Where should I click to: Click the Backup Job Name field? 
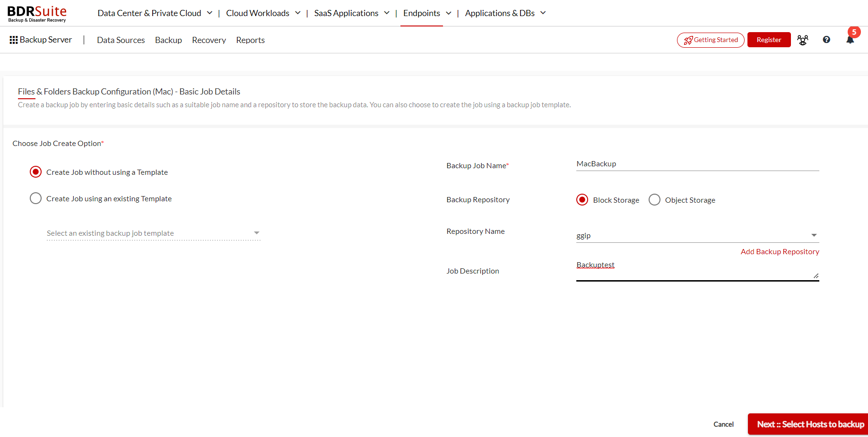tap(697, 164)
